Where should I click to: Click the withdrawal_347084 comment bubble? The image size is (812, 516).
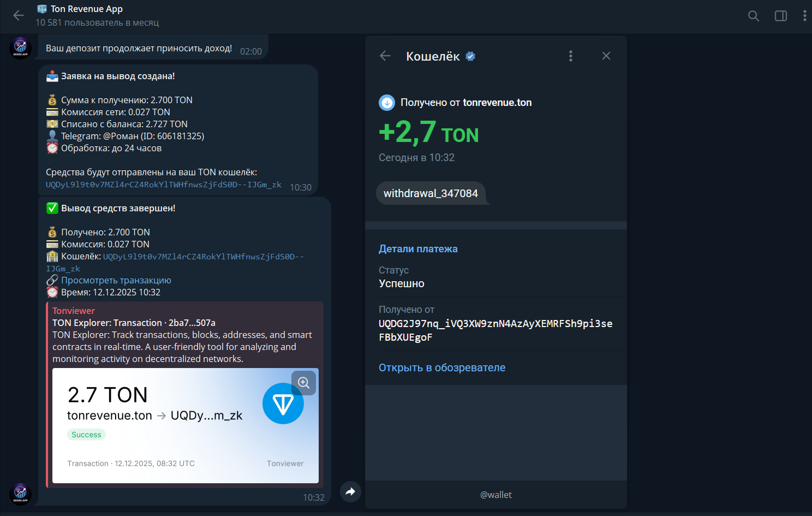pos(431,193)
